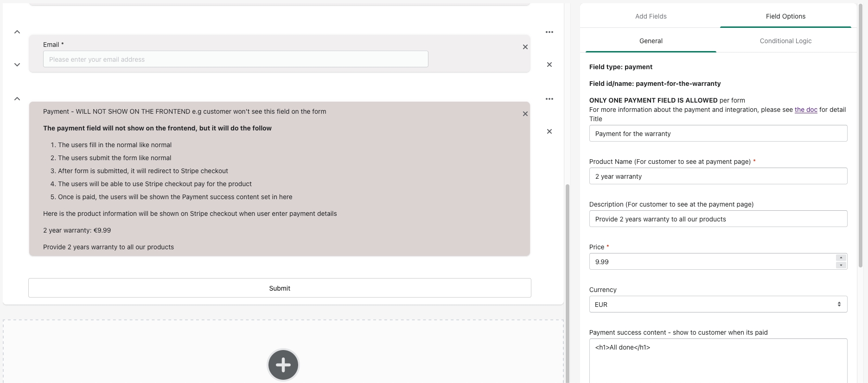868x383 pixels.
Task: Delete the Email field row
Action: (x=549, y=65)
